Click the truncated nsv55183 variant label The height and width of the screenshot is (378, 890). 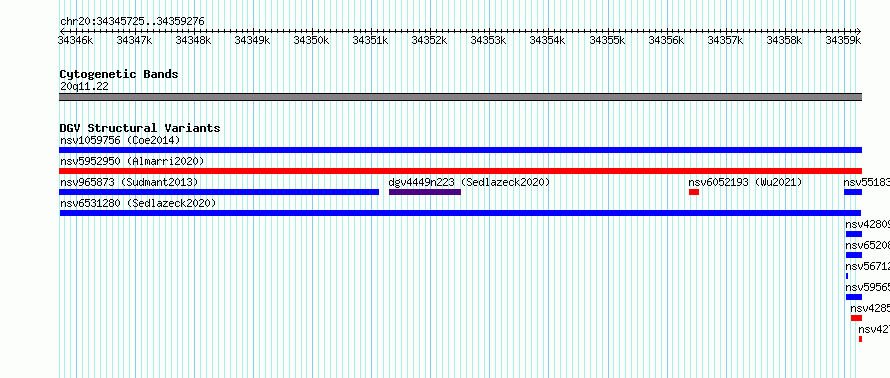867,182
